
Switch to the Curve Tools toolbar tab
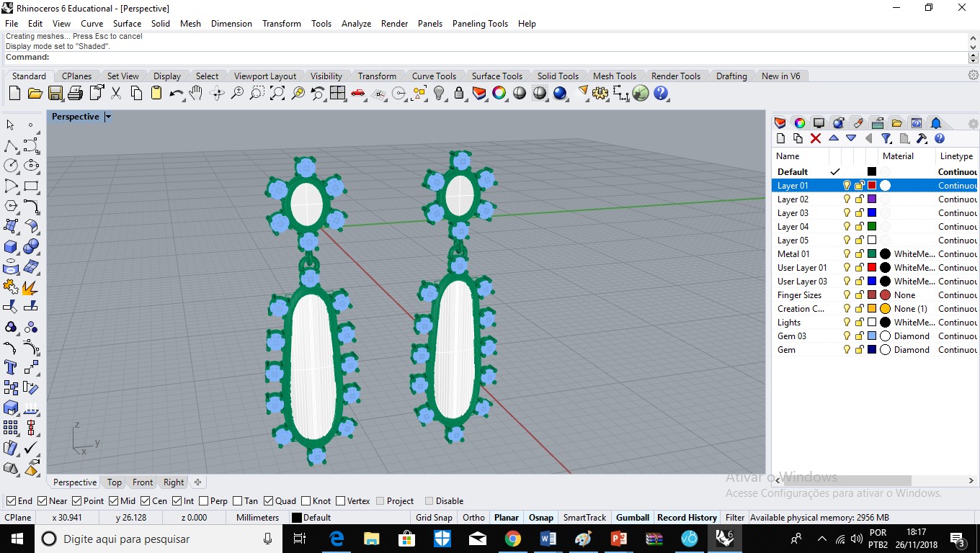pyautogui.click(x=434, y=76)
